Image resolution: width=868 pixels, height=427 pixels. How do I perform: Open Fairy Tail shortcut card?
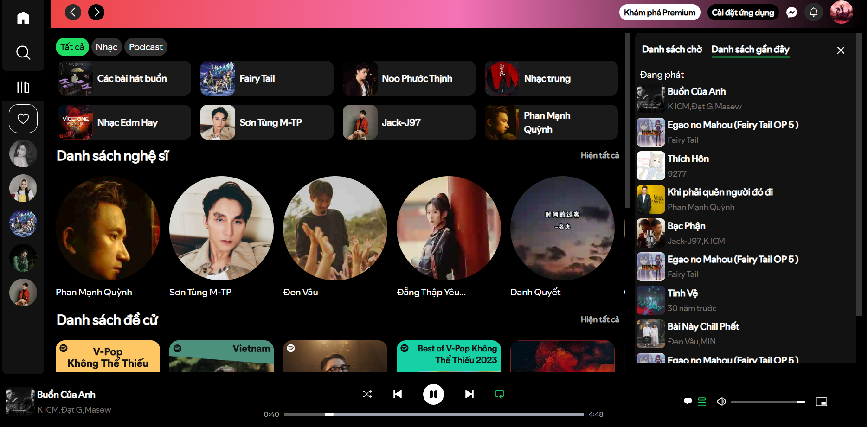tap(267, 78)
